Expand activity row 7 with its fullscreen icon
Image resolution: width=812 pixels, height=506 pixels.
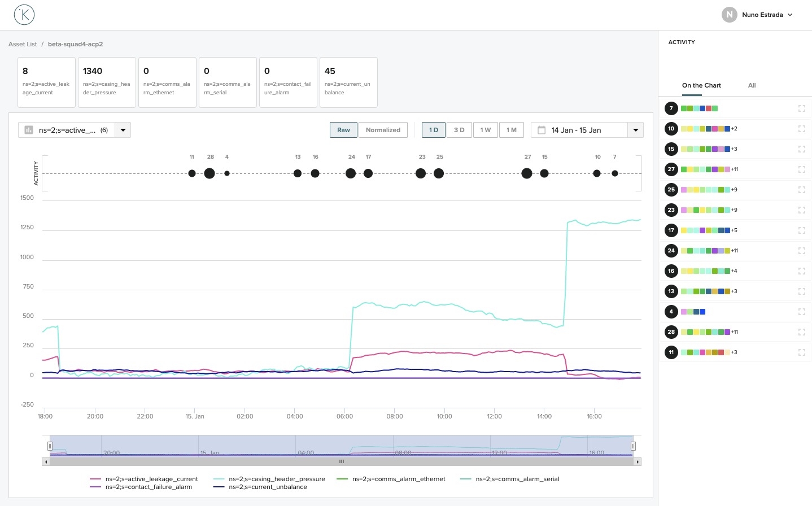tap(801, 108)
